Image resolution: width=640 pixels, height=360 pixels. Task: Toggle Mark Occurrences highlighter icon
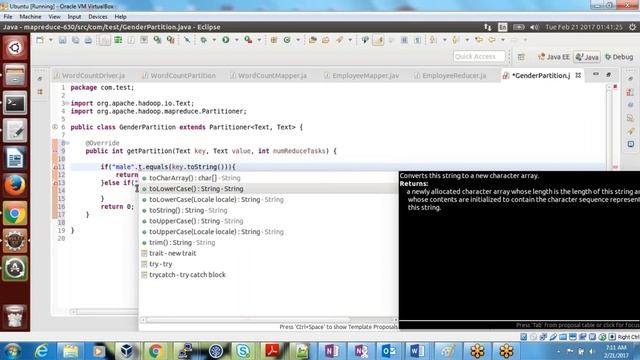click(x=378, y=40)
